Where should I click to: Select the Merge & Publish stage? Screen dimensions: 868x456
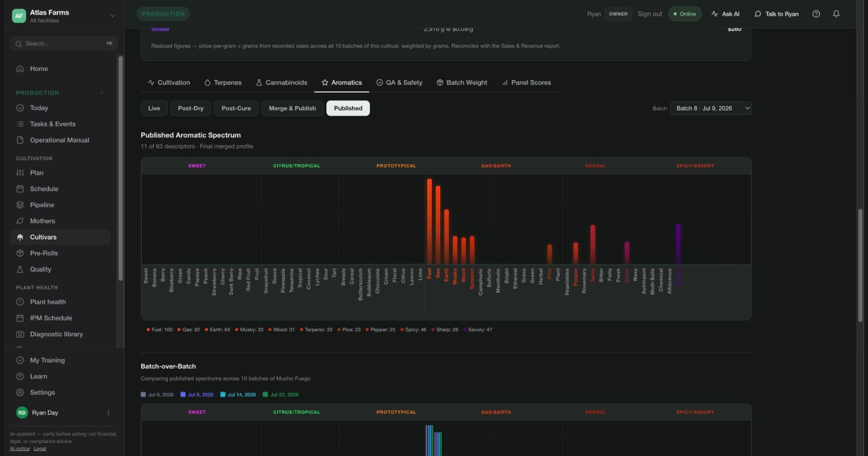pyautogui.click(x=292, y=108)
